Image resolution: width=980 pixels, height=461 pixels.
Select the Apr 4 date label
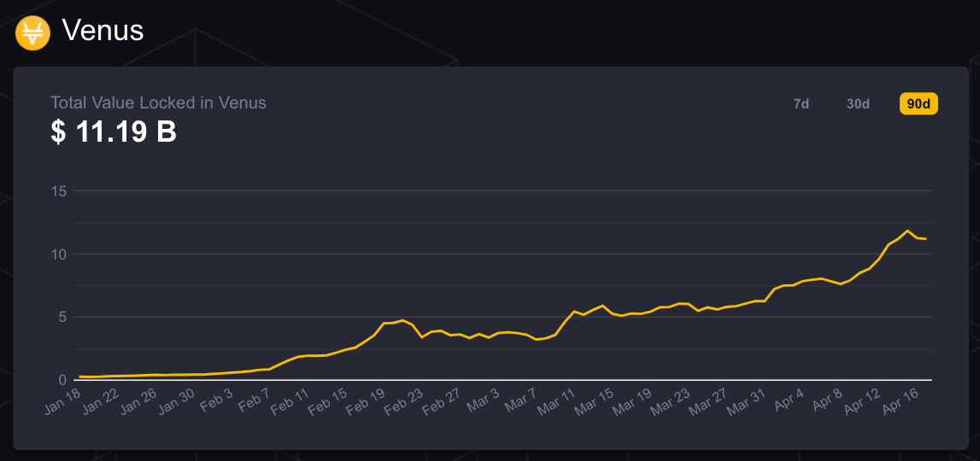point(789,398)
